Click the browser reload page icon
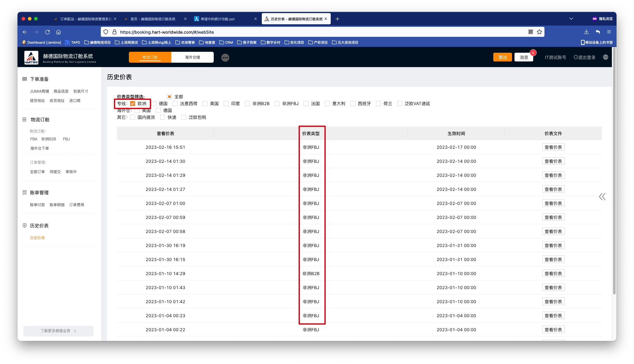The width and height of the screenshot is (634, 364). (47, 32)
